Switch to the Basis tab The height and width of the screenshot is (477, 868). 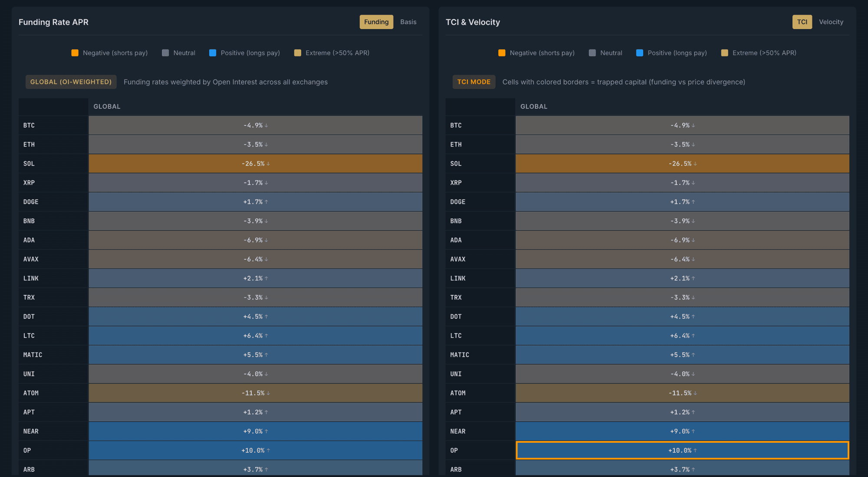click(408, 22)
